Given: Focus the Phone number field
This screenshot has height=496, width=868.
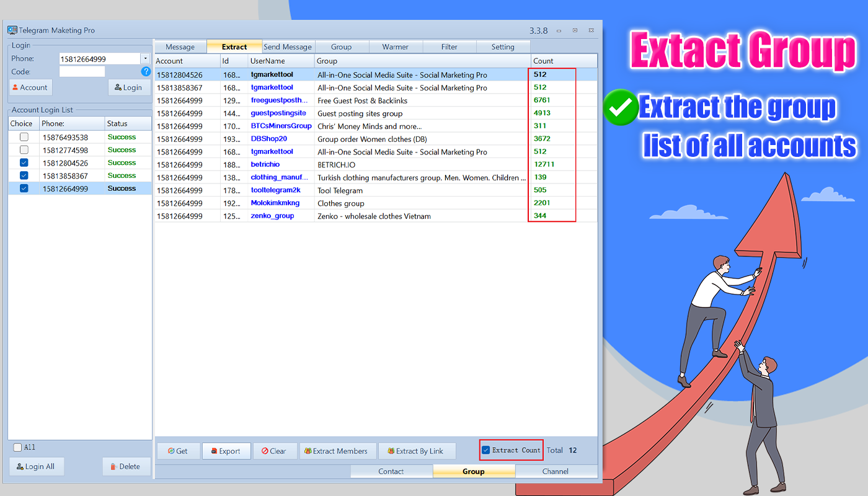Looking at the screenshot, I should [x=100, y=59].
